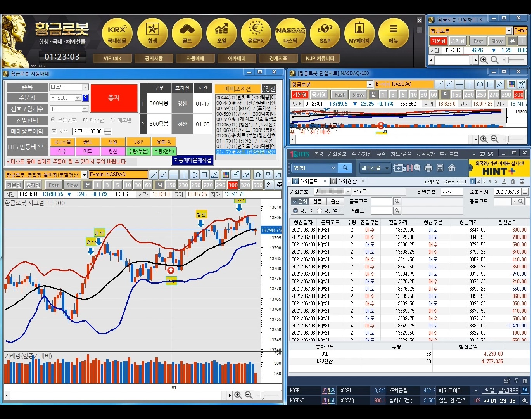Click the 수량(전체) test button
532x419 pixels.
tap(164, 151)
